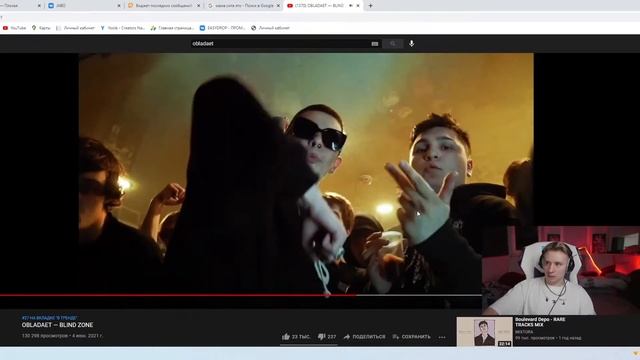
Task: Click Сохранить to save video to playlist
Action: [x=411, y=337]
